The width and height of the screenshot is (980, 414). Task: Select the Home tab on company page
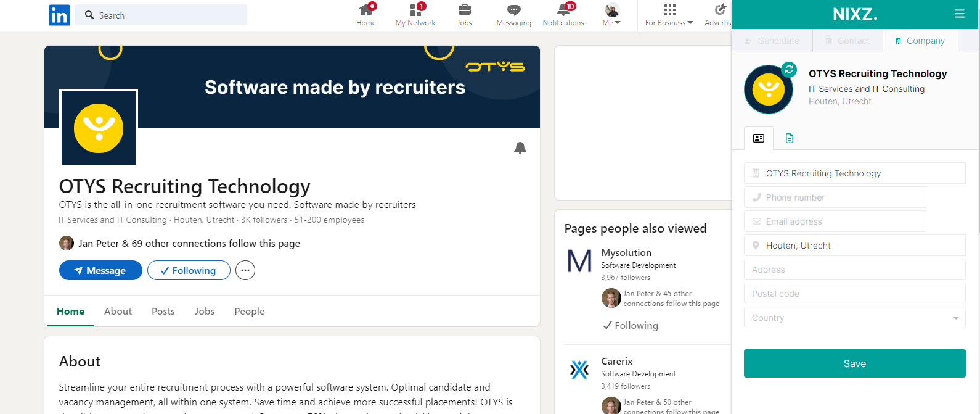(70, 312)
